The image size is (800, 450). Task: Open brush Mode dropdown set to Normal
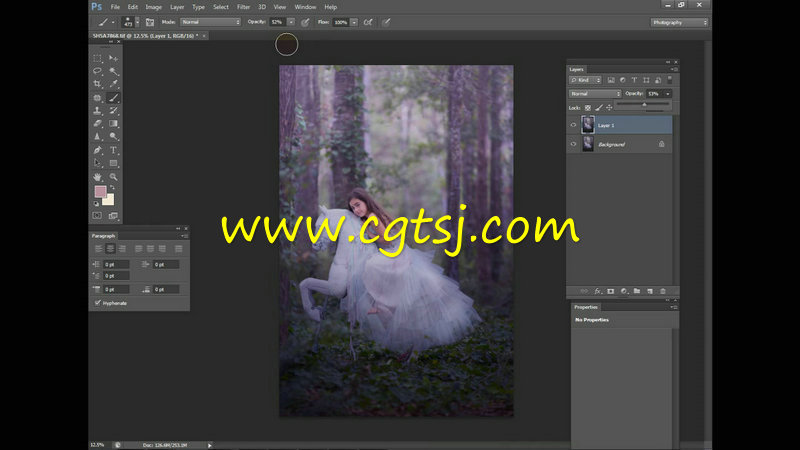[x=210, y=22]
